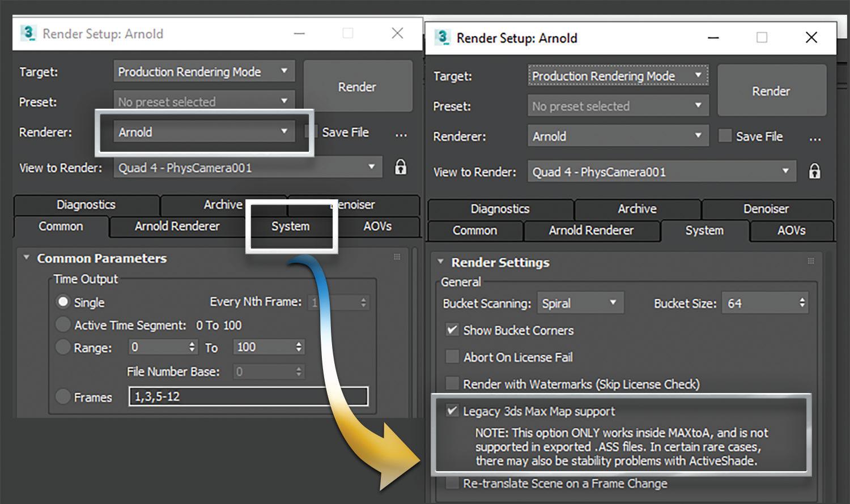Adjust the Range start value spinner
The height and width of the screenshot is (504, 850).
(192, 347)
